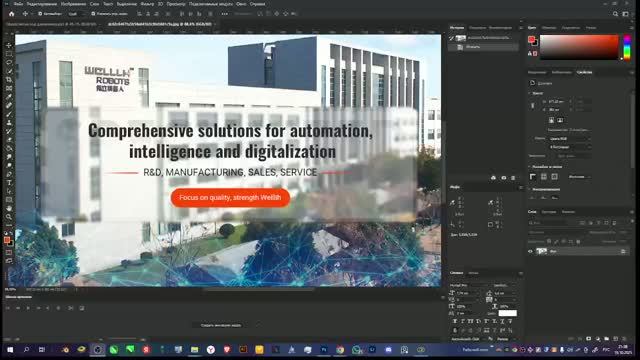Switch to first document tab
Image resolution: width=640 pixels, height=360 pixels.
pyautogui.click(x=51, y=24)
